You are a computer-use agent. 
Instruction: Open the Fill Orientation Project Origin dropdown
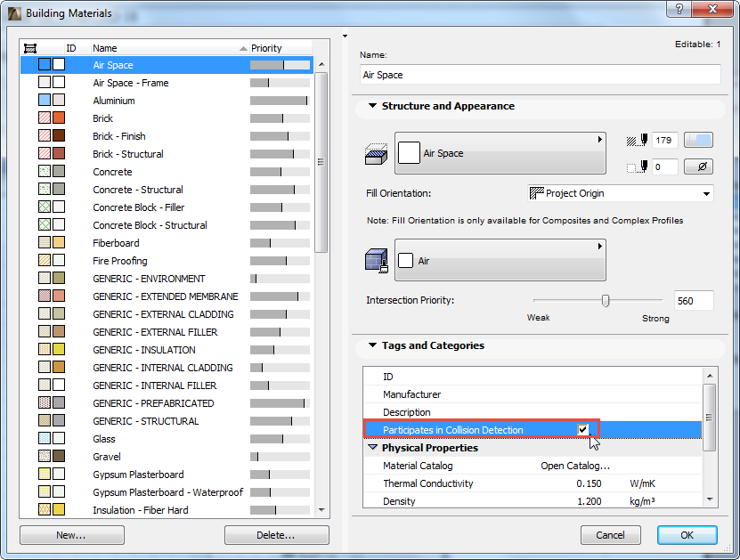(620, 193)
